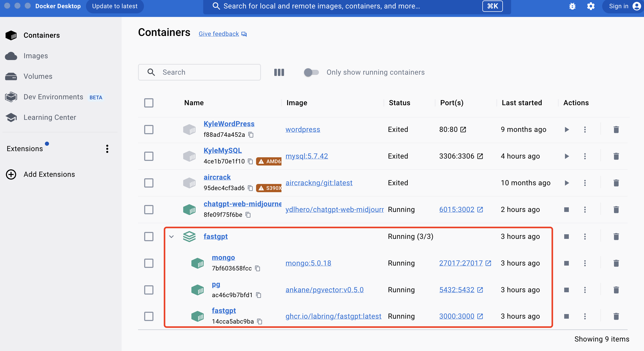Copy container ID f88ad74a452a
Screen dimensions: 644x351
click(x=251, y=135)
